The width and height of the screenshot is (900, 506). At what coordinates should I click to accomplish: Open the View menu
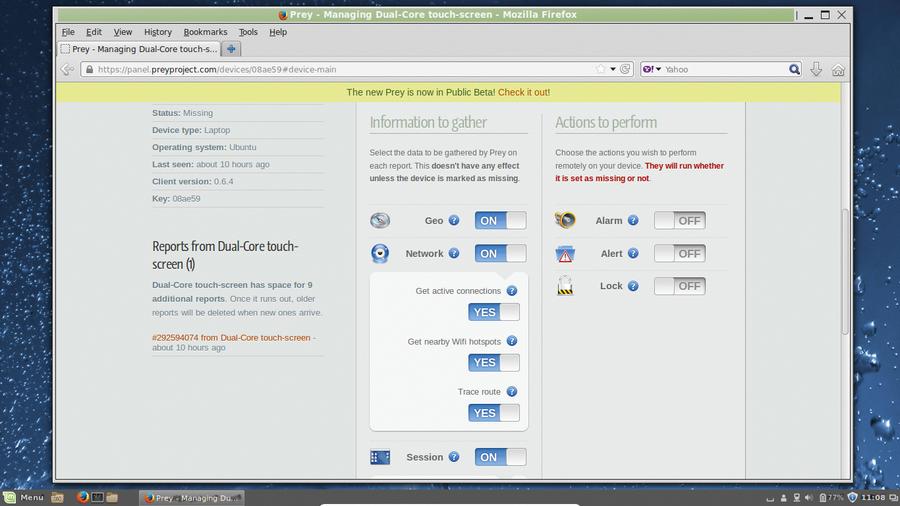(123, 32)
